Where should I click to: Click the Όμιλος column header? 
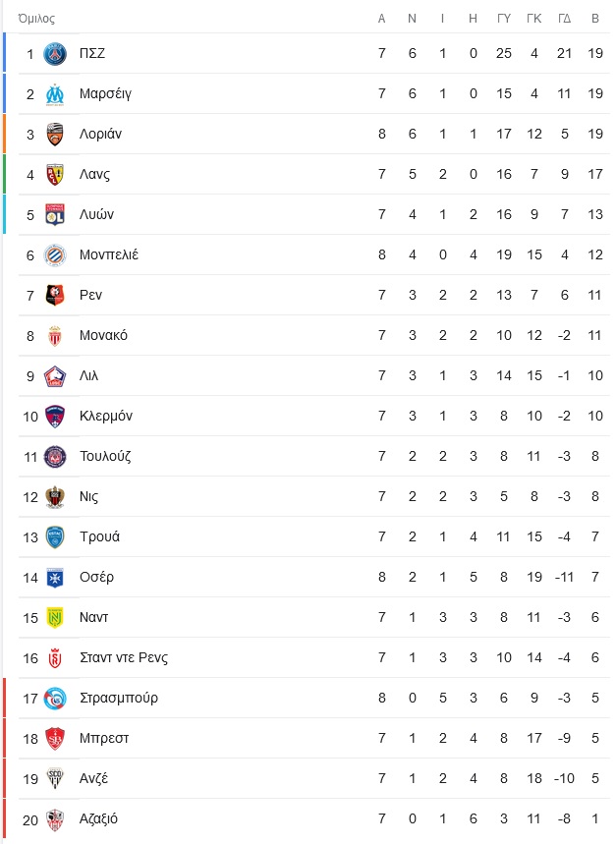tap(36, 19)
